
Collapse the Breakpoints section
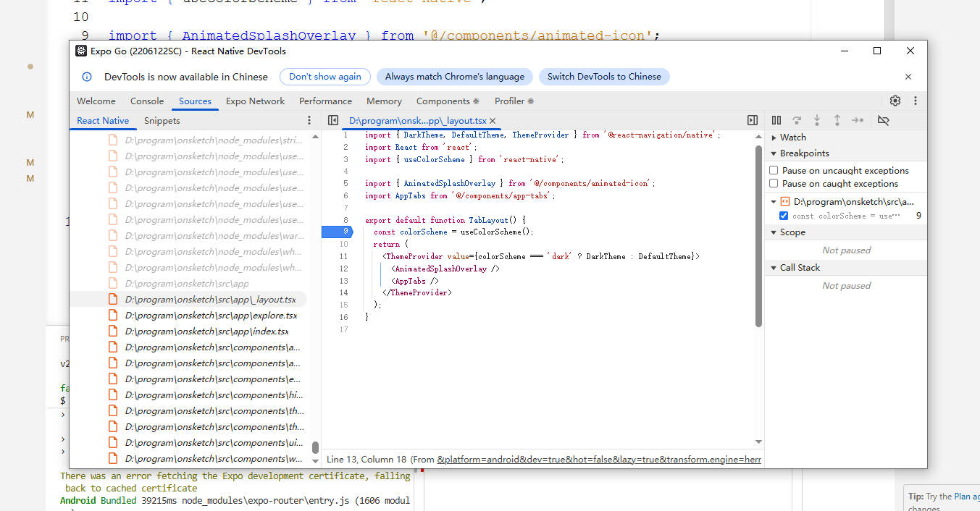point(773,153)
